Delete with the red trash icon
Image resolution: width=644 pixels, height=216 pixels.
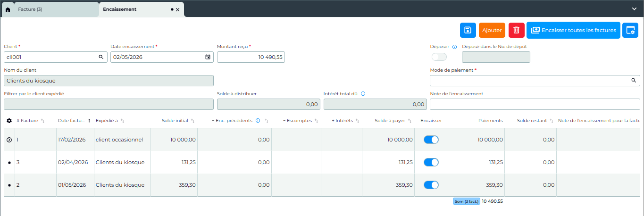[x=516, y=30]
